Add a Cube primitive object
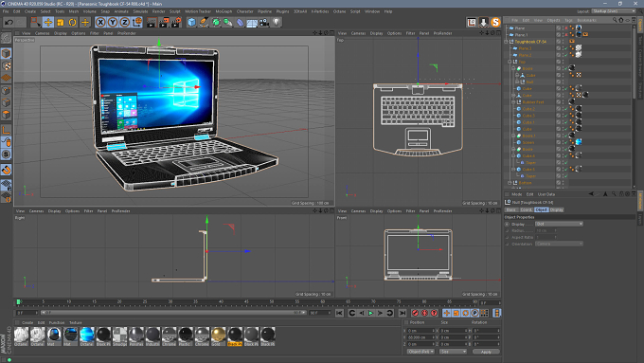The image size is (644, 363). coord(192,22)
